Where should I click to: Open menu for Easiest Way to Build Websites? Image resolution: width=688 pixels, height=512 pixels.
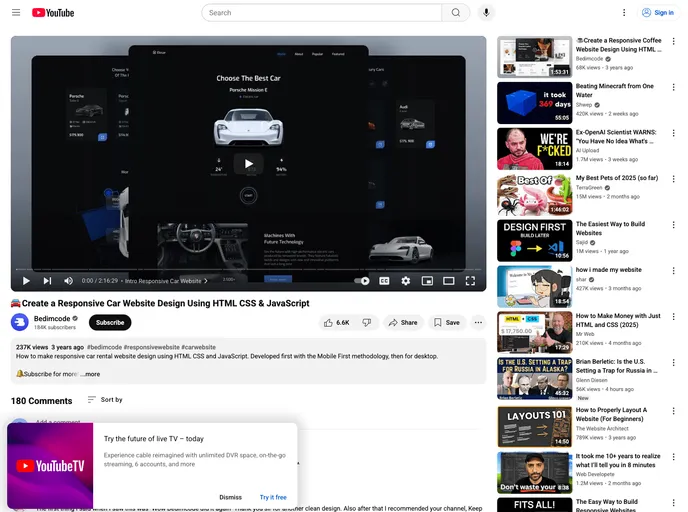(674, 225)
